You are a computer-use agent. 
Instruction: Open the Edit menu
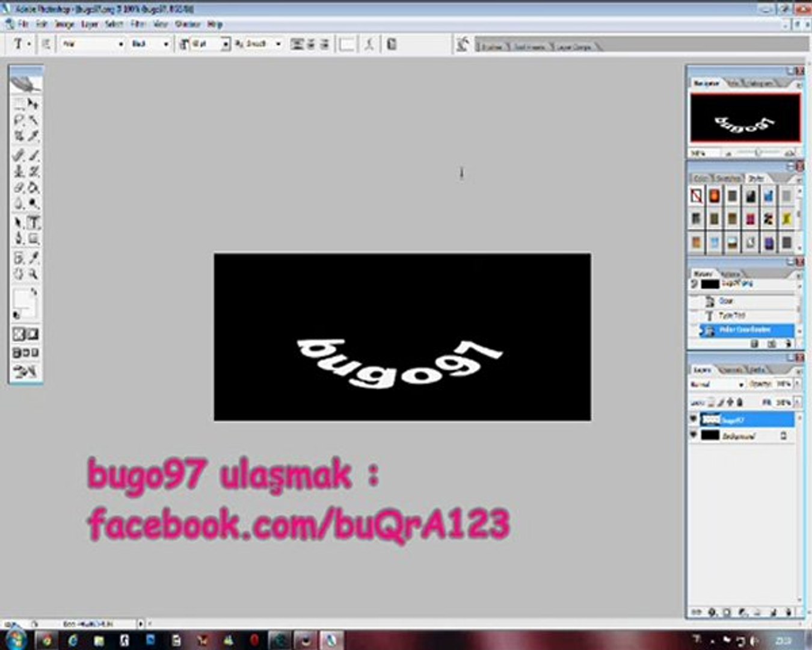pos(42,24)
